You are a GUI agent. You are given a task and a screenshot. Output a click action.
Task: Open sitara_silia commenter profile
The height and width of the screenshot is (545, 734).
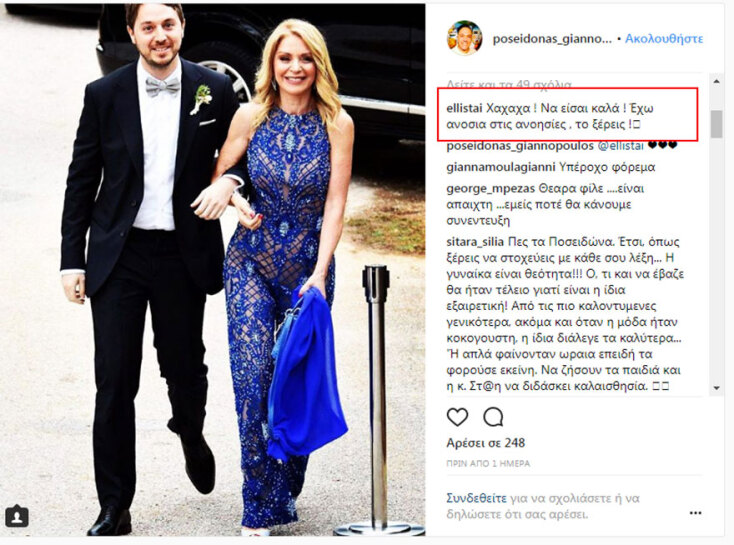[x=475, y=242]
